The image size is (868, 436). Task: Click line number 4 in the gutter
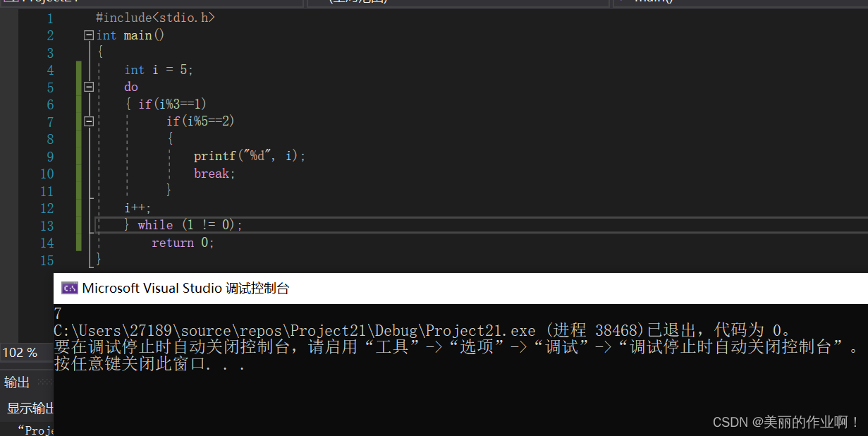50,70
